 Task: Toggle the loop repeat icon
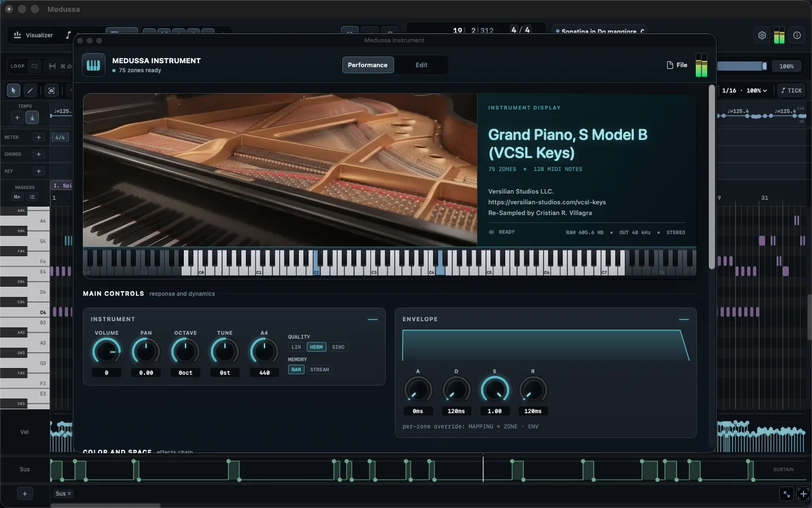click(34, 66)
